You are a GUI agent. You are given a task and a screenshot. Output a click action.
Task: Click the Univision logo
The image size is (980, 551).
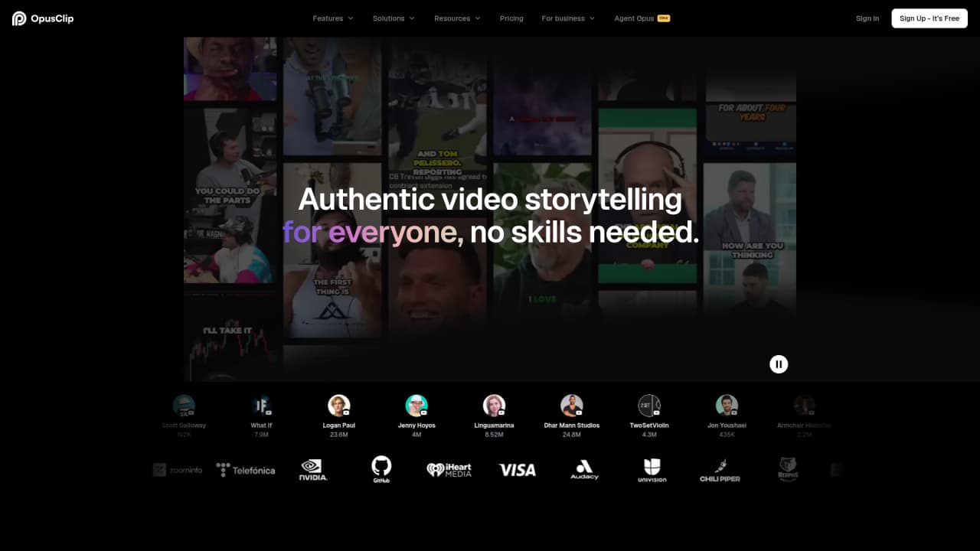pos(652,470)
